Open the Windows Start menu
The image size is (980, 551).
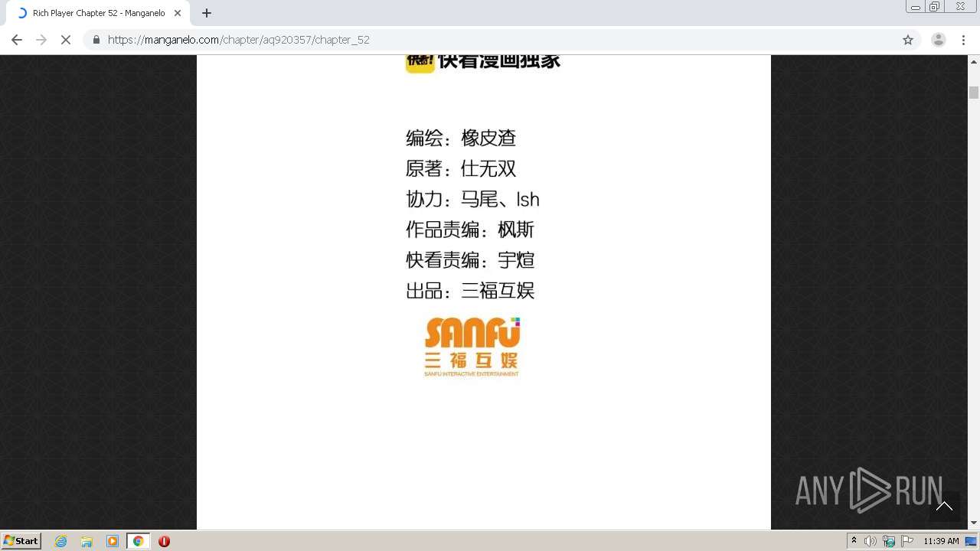[21, 541]
